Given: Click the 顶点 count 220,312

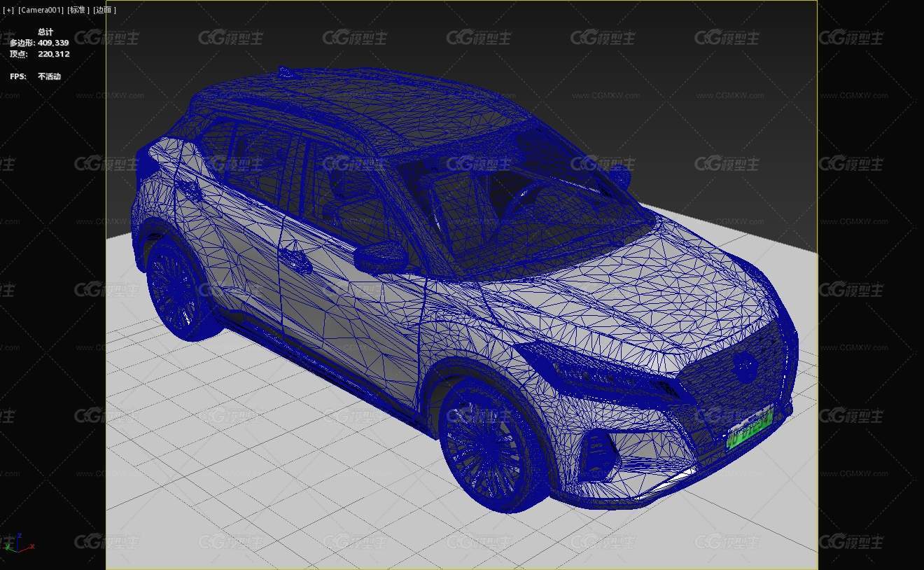Looking at the screenshot, I should coord(53,54).
